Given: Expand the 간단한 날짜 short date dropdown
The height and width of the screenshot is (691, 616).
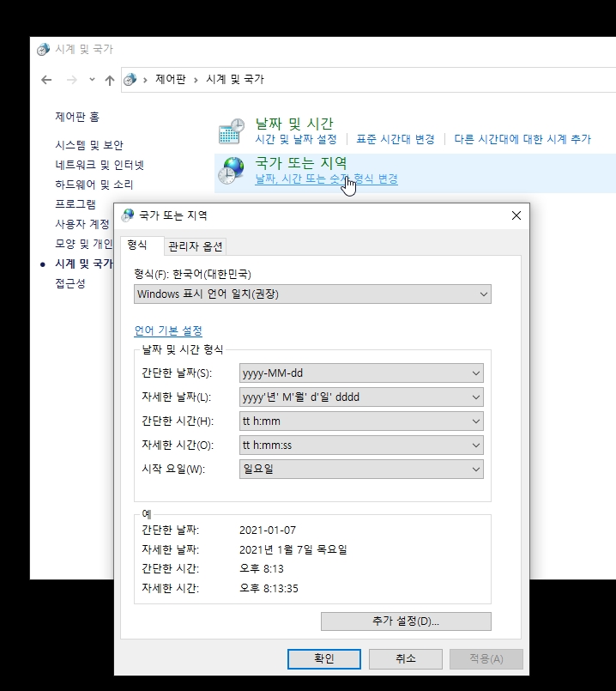Looking at the screenshot, I should point(360,373).
